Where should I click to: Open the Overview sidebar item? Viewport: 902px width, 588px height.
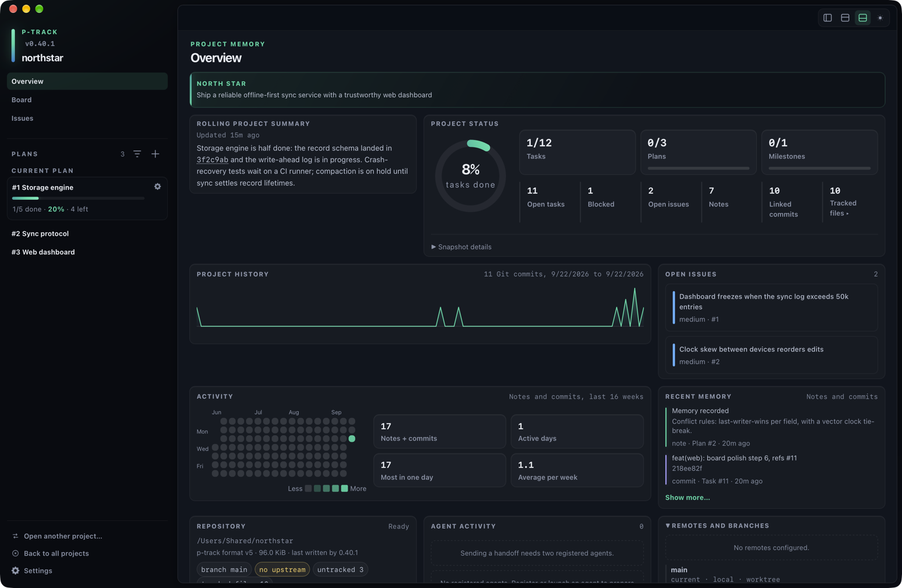click(87, 81)
